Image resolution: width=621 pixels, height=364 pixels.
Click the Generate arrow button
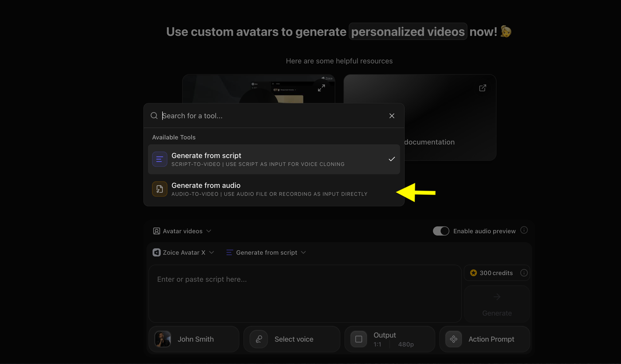tap(497, 304)
